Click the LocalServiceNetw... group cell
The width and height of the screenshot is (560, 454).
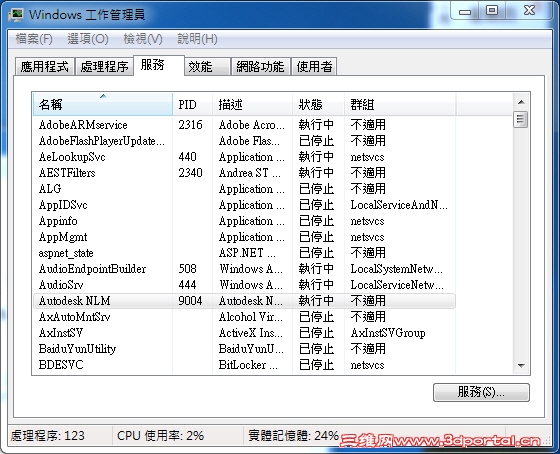pyautogui.click(x=397, y=285)
